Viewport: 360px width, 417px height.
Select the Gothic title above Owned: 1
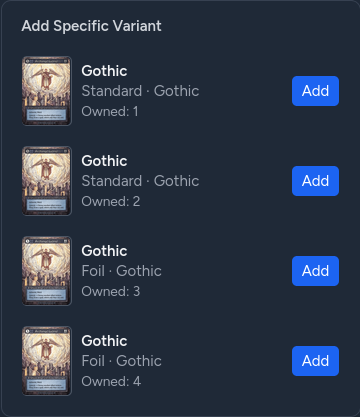click(x=104, y=71)
